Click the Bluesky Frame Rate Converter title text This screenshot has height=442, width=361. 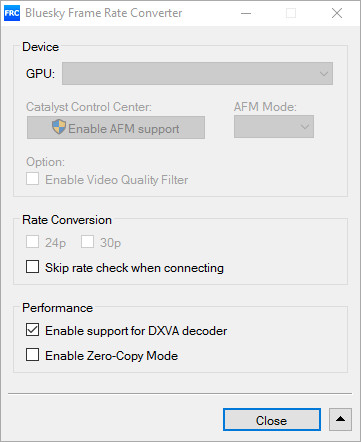(104, 13)
